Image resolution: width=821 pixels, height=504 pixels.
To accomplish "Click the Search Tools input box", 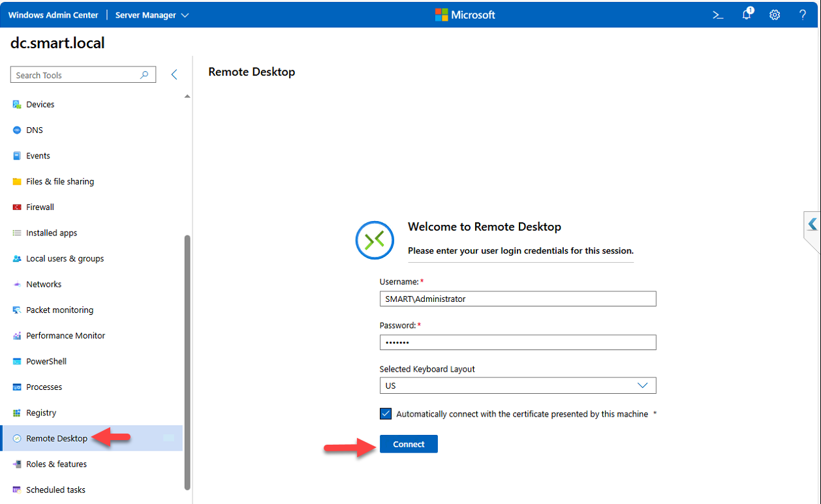I will pos(83,75).
